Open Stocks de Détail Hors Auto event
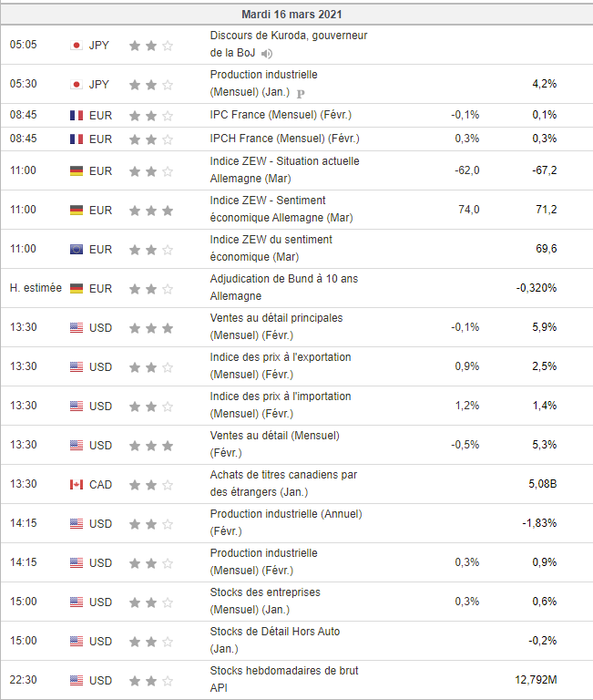This screenshot has width=593, height=700. click(274, 632)
